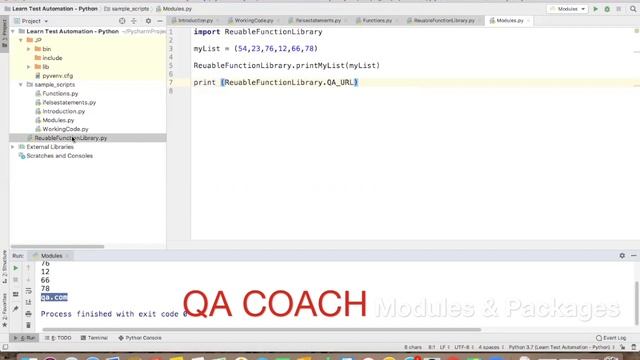Click the stop icon in the Run panel
Viewport: 640px width, 360px height.
16,280
